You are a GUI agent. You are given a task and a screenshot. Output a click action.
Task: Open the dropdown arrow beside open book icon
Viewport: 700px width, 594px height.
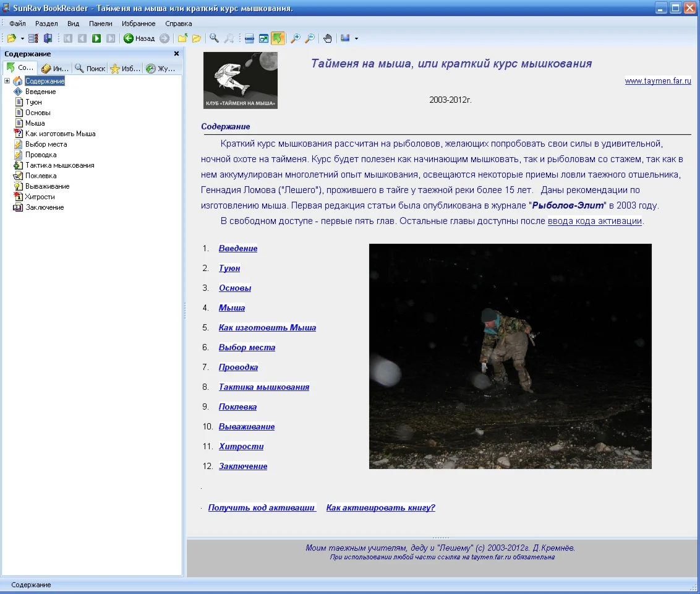click(x=22, y=38)
